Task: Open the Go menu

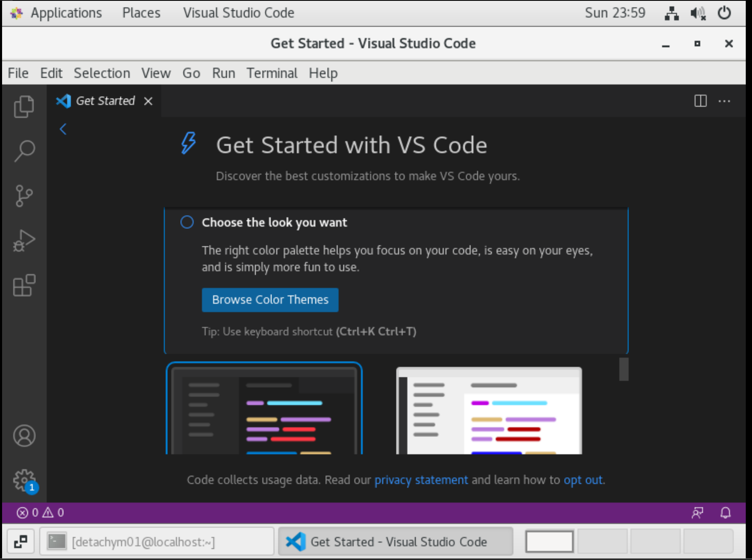Action: pyautogui.click(x=192, y=73)
